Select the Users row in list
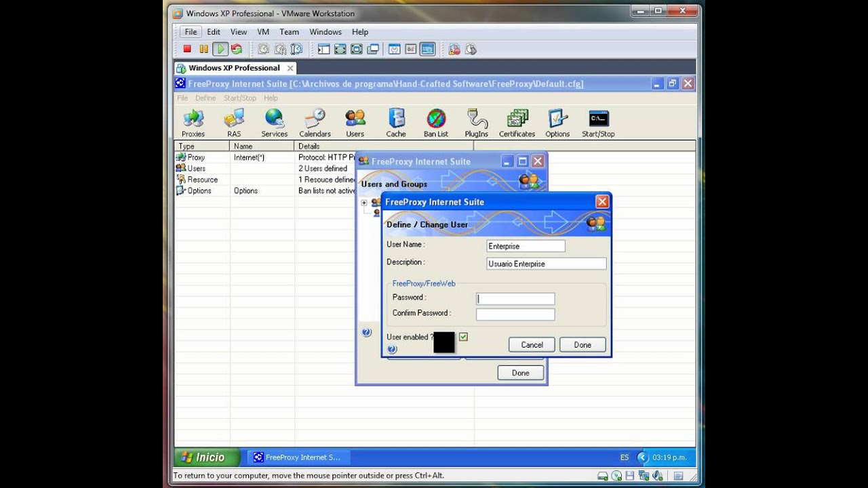Screen dimensions: 868x488 coord(264,168)
